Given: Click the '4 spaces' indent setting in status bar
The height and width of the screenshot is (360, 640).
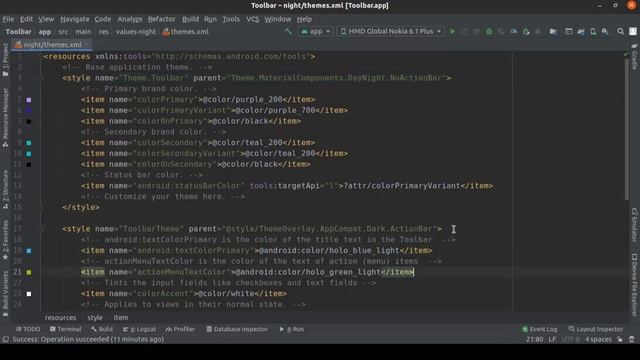Looking at the screenshot, I should (x=598, y=339).
